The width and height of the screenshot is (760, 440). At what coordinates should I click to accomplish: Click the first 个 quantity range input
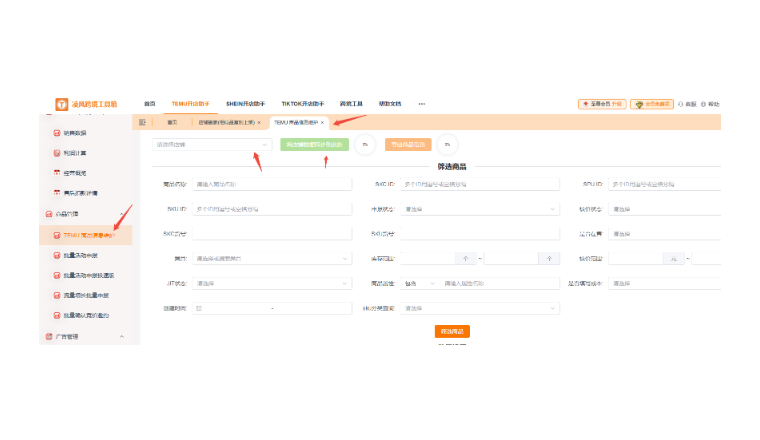428,259
